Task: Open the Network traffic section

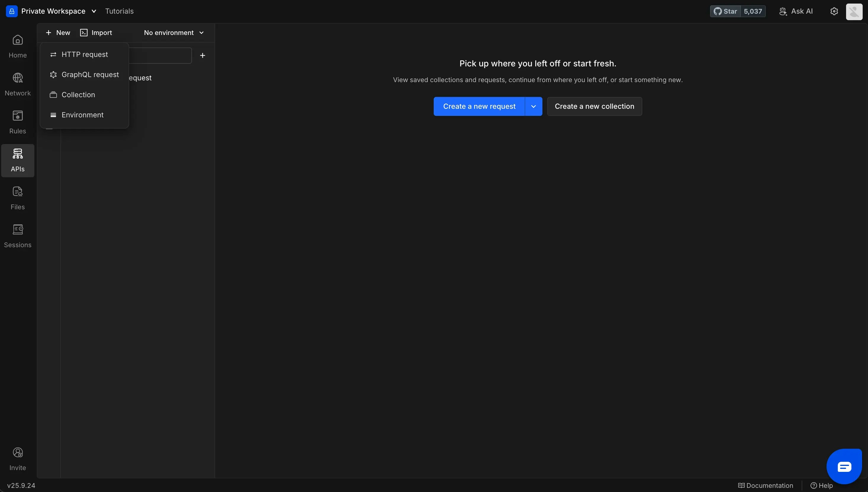Action: [17, 84]
